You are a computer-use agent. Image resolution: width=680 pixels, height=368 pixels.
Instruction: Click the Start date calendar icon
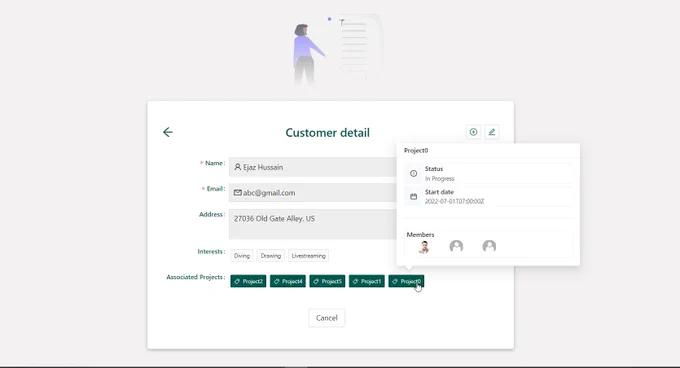[413, 196]
